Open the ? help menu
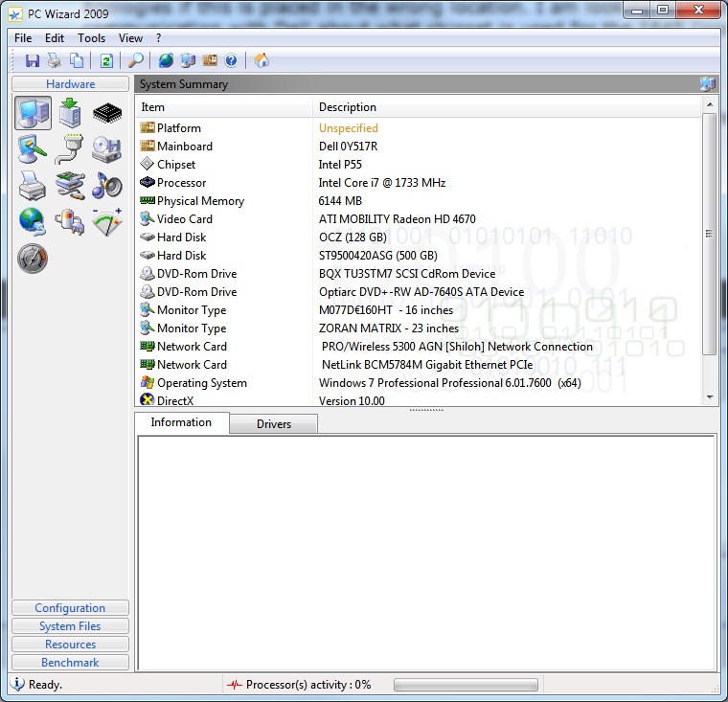 158,38
